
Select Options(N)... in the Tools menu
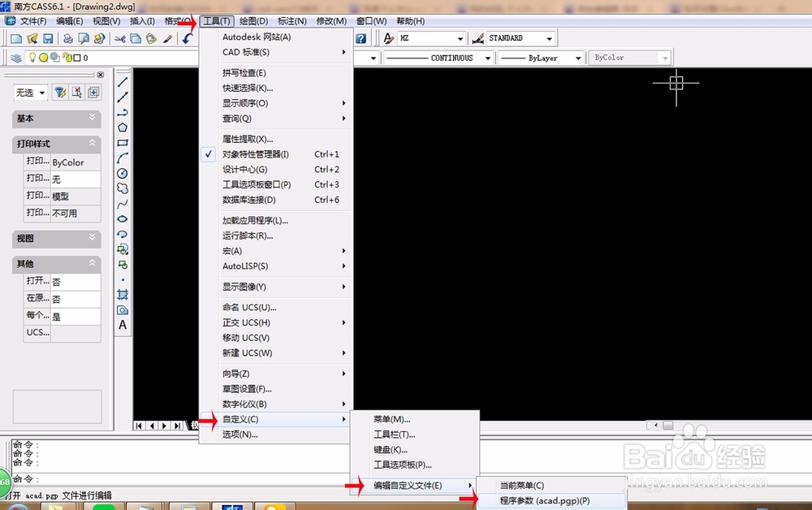pyautogui.click(x=276, y=434)
